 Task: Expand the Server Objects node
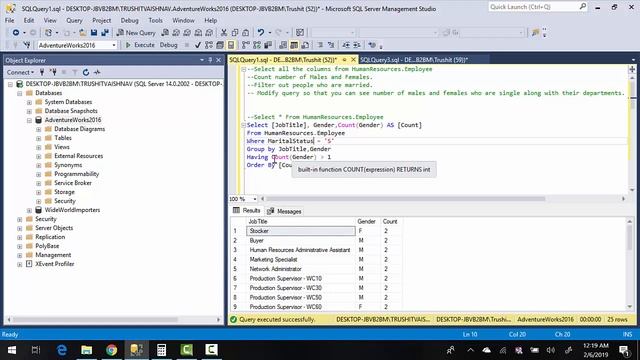tap(20, 228)
